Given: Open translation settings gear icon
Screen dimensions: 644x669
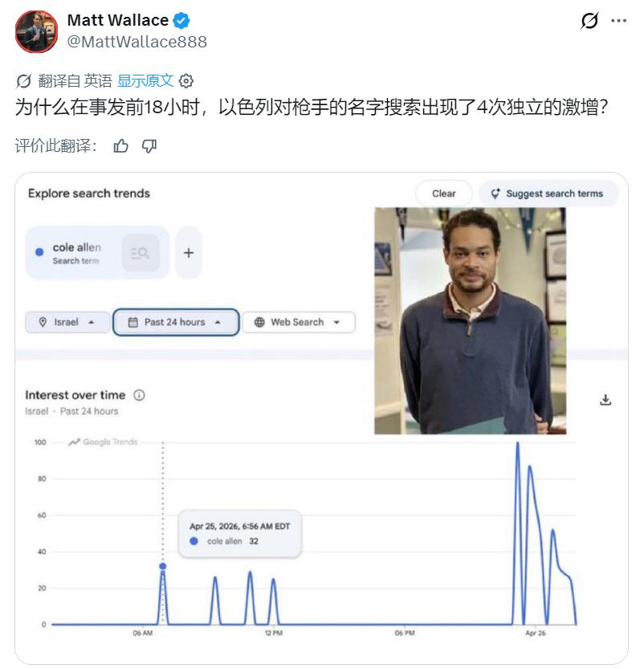Looking at the screenshot, I should tap(186, 80).
